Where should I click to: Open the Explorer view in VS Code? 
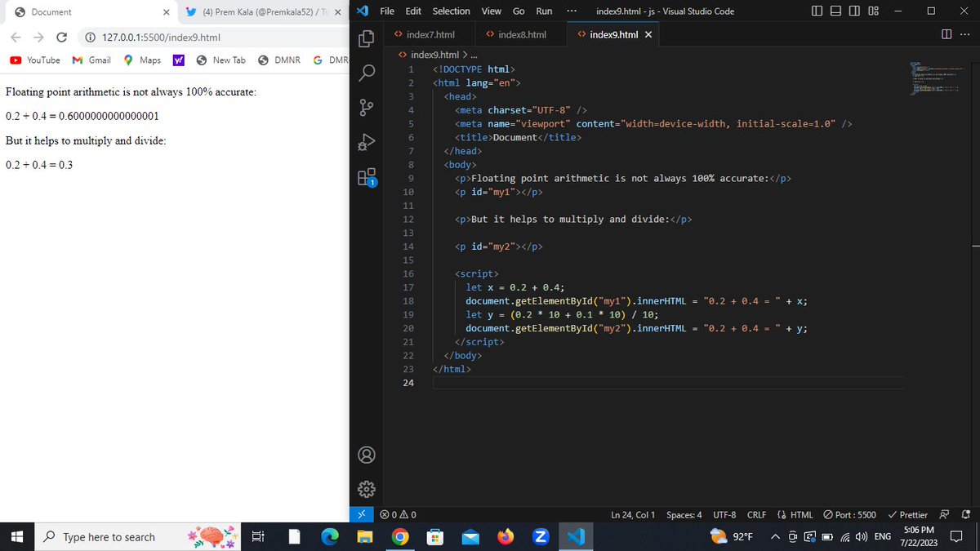(367, 38)
